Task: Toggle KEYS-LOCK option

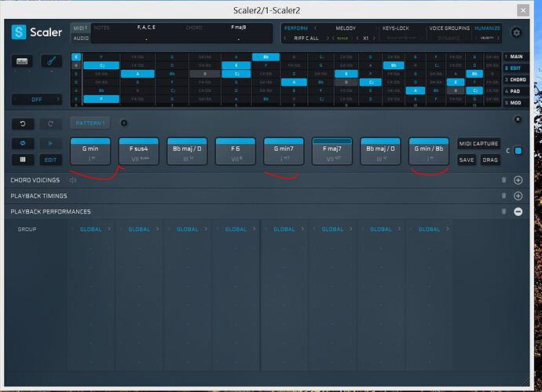Action: click(395, 28)
